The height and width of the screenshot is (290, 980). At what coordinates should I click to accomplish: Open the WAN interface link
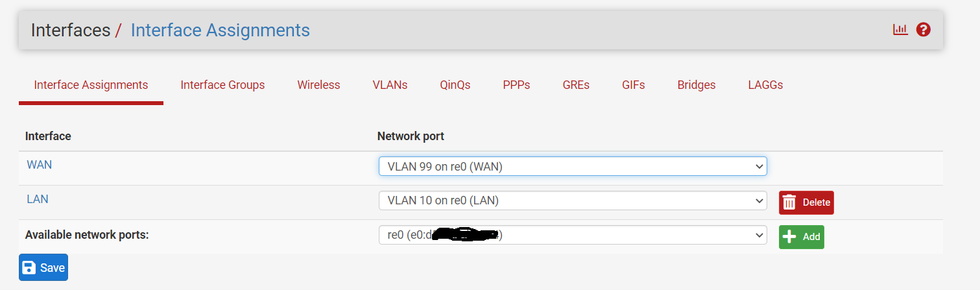39,165
